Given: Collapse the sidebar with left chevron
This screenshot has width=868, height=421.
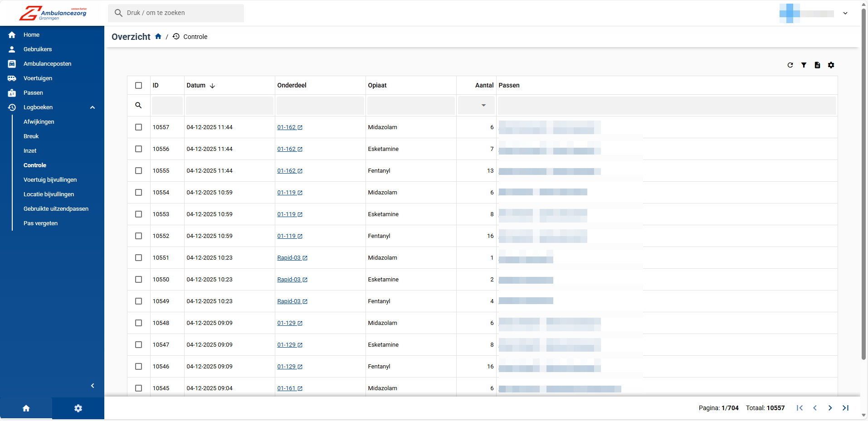Looking at the screenshot, I should [x=93, y=386].
